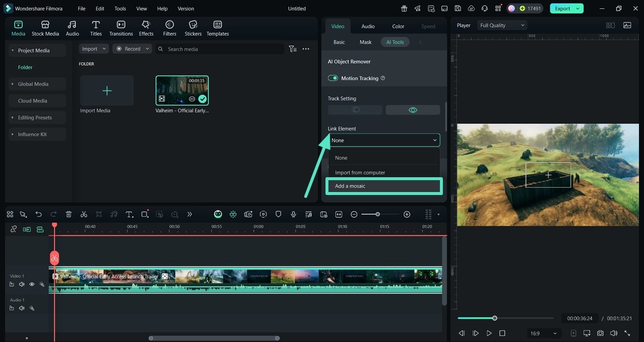Show more timeline tools double chevron
644x342 pixels.
coord(189,214)
